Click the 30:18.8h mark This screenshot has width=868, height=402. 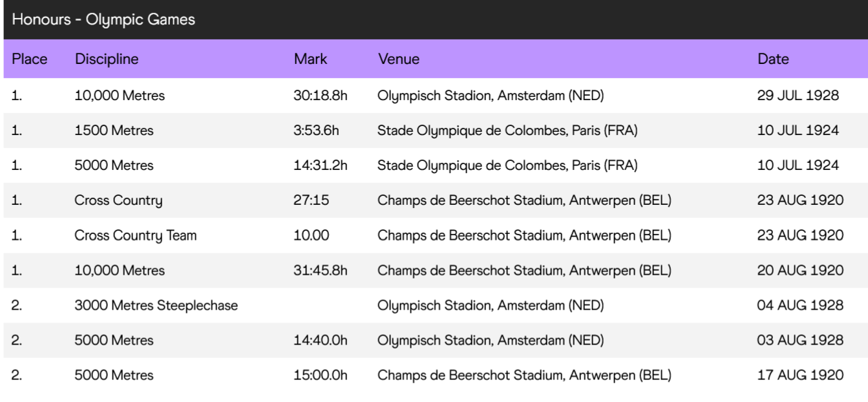pos(321,96)
